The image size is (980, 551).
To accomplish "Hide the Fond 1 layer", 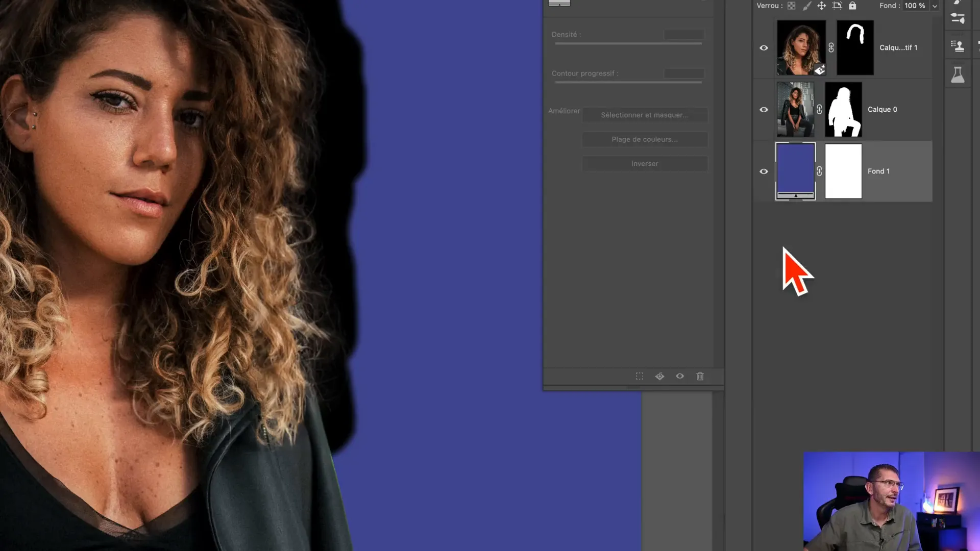I will pos(764,171).
